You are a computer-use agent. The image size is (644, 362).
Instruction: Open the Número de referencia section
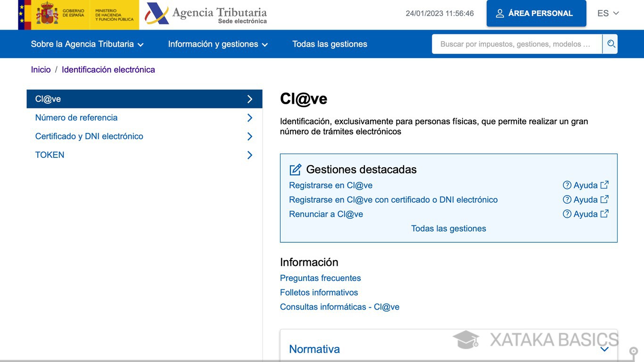76,117
